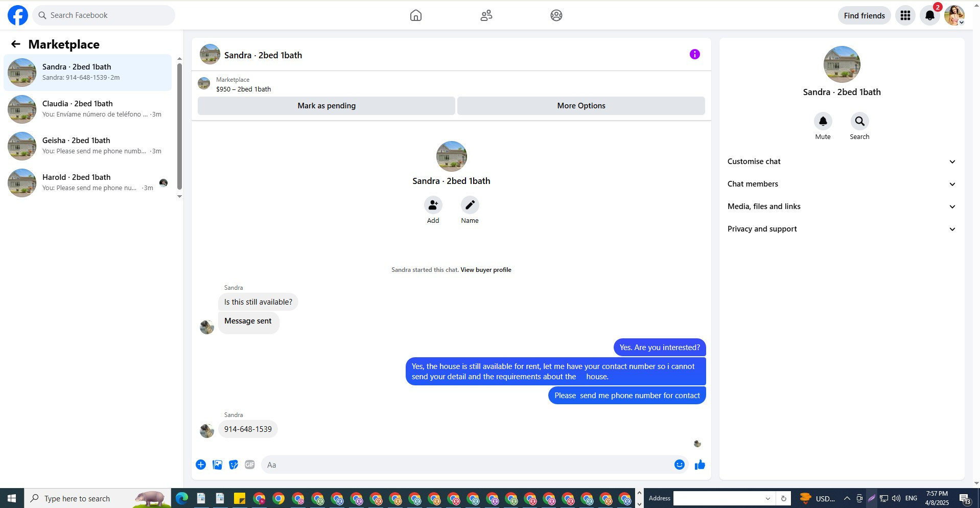Screen dimensions: 980x508
Task: Open the Facebook home logo
Action: coord(17,15)
